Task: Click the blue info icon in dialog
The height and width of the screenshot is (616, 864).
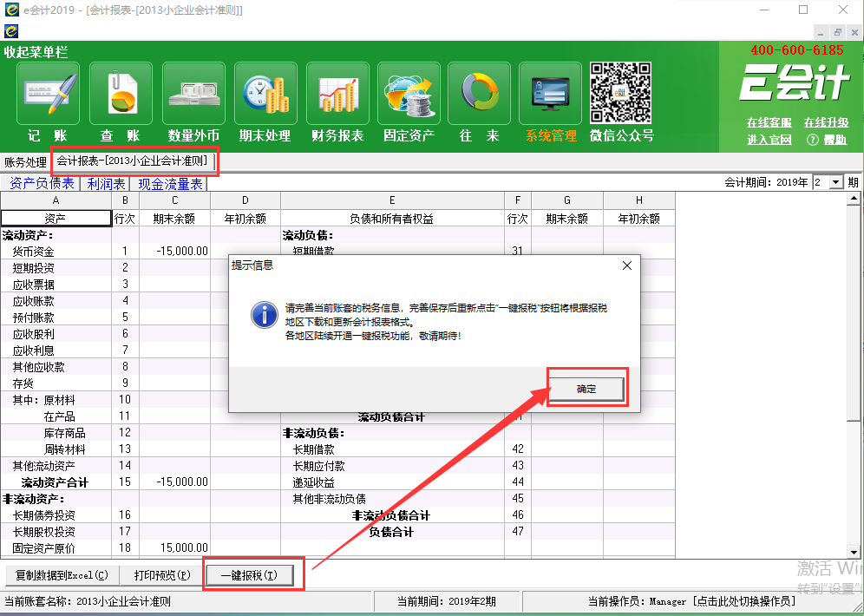Action: click(x=265, y=315)
